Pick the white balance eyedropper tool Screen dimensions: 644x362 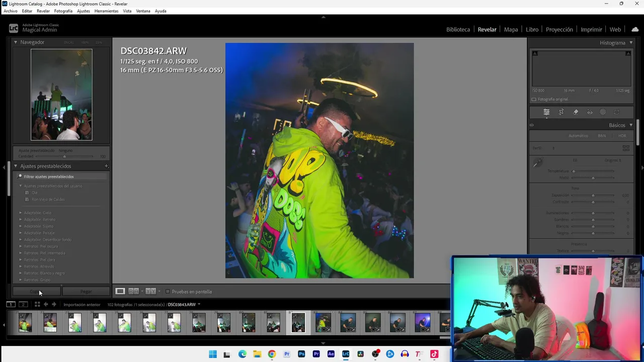[x=538, y=162]
